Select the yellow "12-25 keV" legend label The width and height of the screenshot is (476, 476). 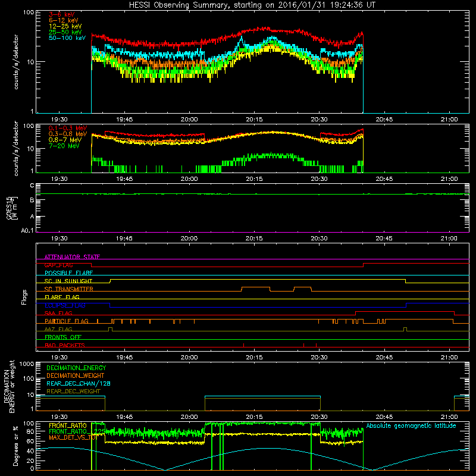65,26
